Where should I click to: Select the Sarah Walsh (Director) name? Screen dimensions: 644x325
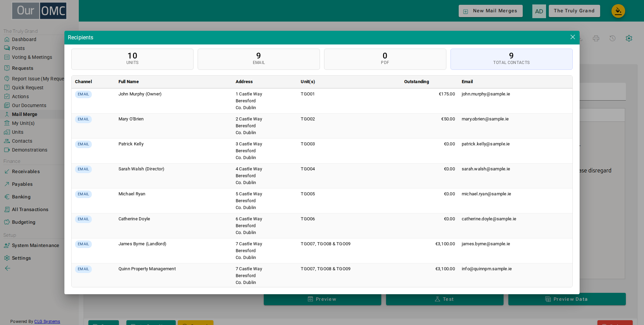[141, 169]
